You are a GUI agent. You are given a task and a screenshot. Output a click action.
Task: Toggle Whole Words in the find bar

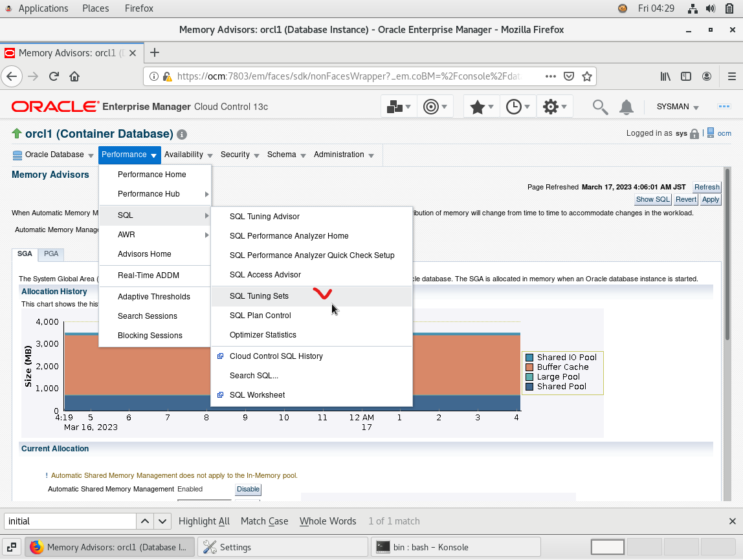[328, 521]
